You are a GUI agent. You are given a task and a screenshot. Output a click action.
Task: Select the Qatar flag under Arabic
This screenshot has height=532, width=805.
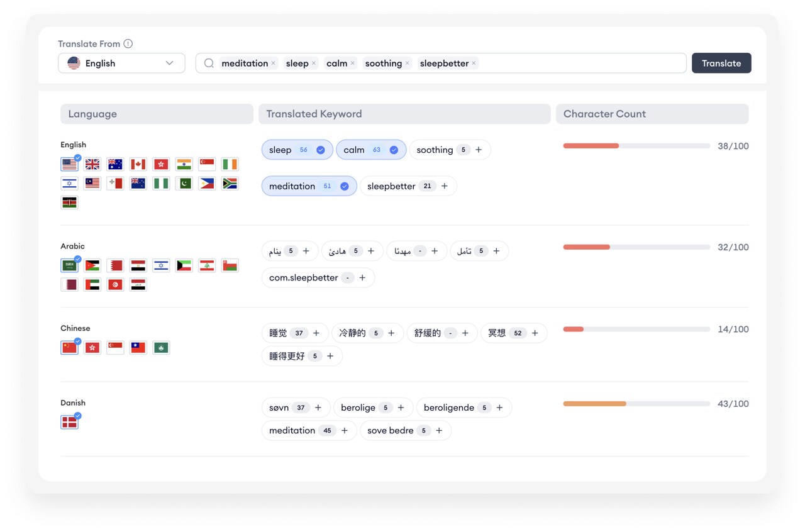[x=69, y=285]
